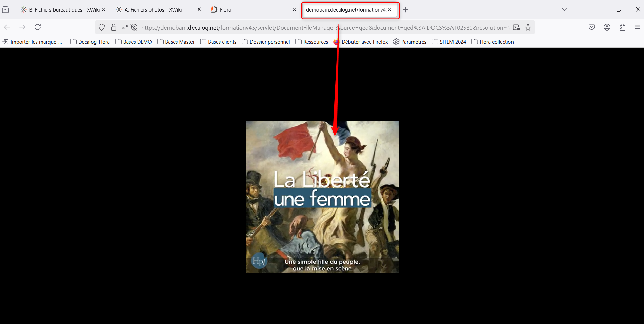This screenshot has height=324, width=644.
Task: Open the sidebar history icon at top left
Action: click(x=5, y=9)
